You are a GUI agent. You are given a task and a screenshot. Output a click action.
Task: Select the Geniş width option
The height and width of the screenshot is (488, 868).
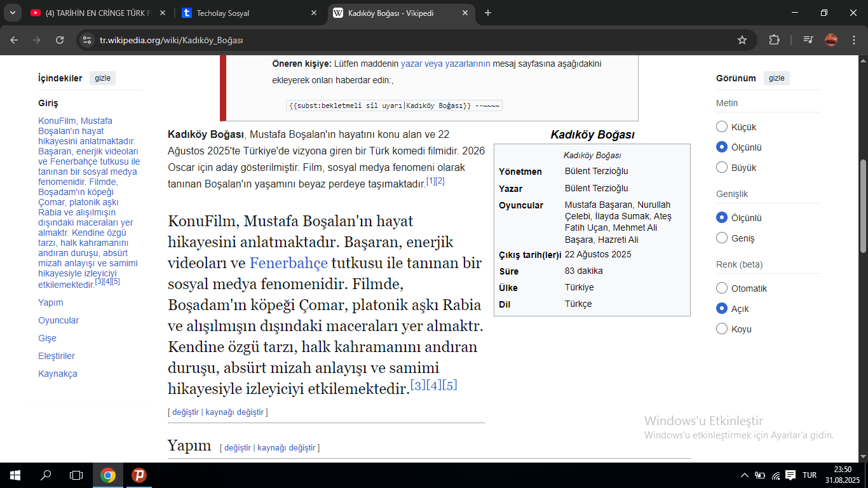[722, 238]
